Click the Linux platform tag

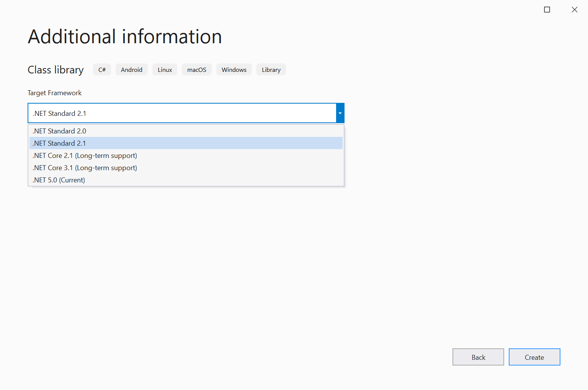point(164,69)
